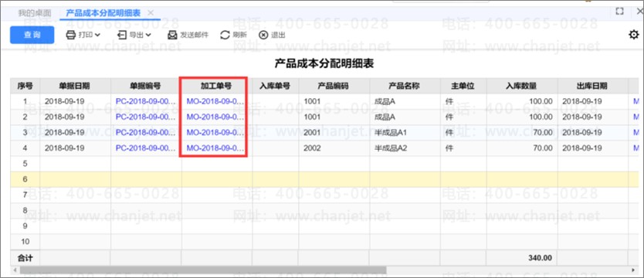Click the 主单位 column header

(463, 86)
